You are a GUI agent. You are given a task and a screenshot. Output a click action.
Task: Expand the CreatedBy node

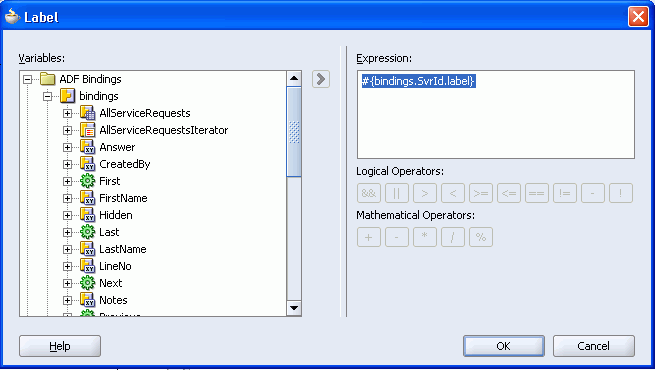click(x=67, y=165)
